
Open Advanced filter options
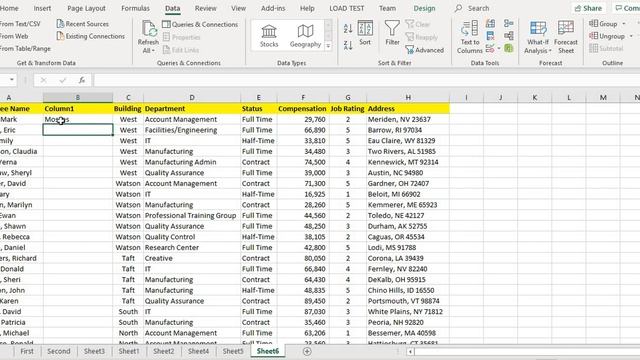pos(424,50)
